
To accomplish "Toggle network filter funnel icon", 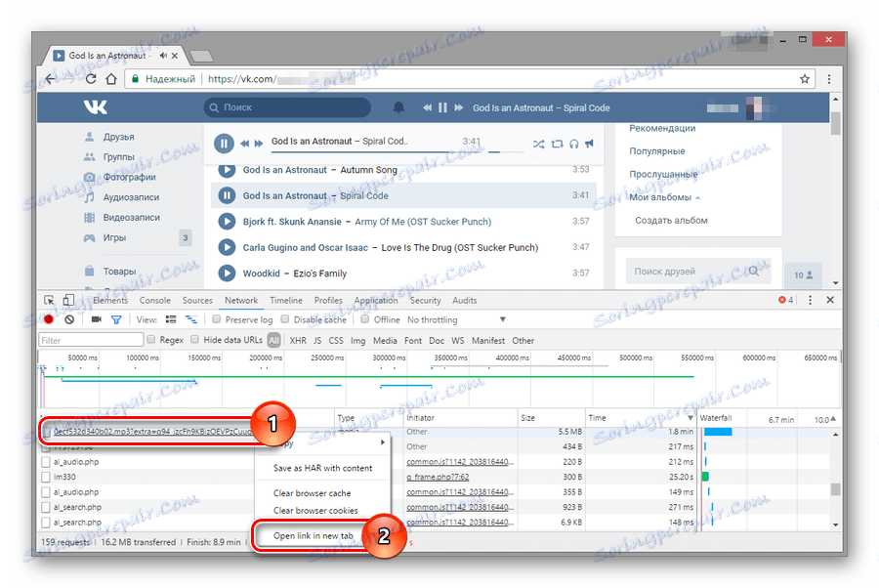I will tap(116, 320).
